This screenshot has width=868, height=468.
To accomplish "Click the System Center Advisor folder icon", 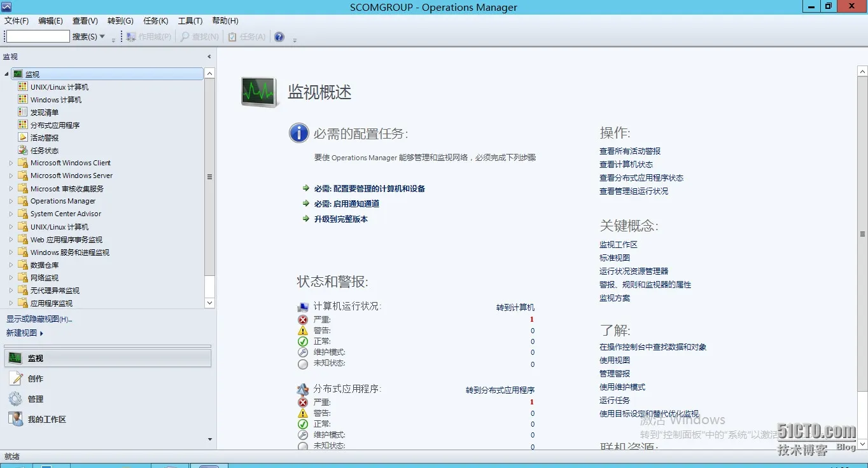I will click(22, 214).
